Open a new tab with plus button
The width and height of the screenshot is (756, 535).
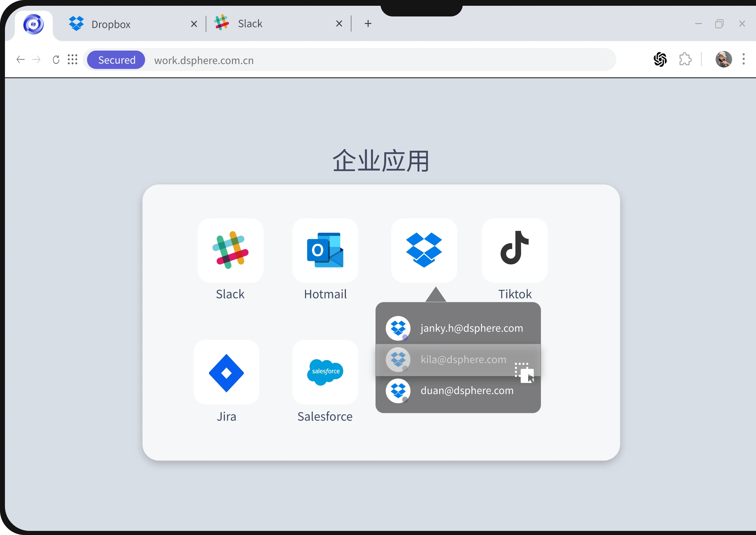[368, 24]
